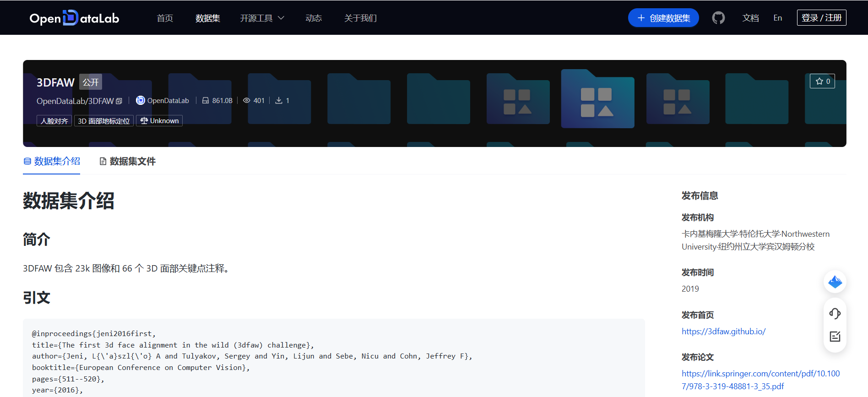Click the OpenDataLab publisher avatar icon
The width and height of the screenshot is (868, 397).
coord(140,100)
